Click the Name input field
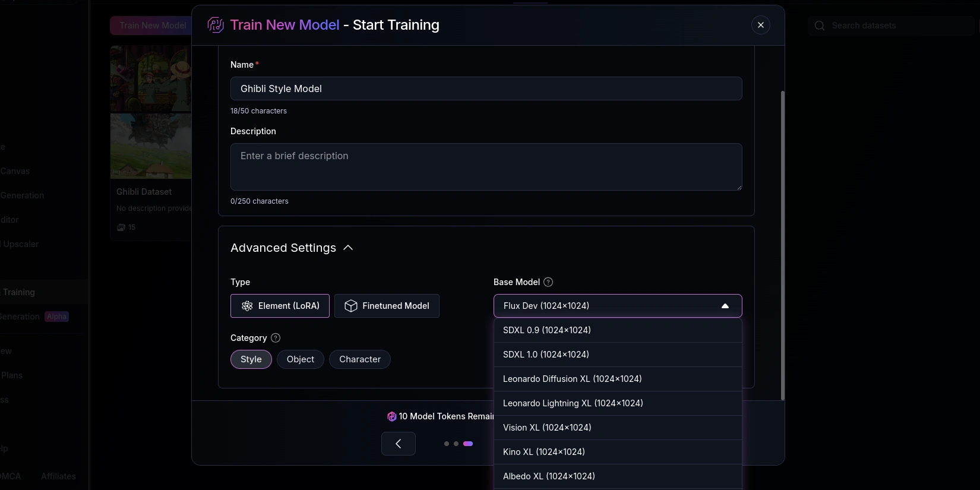The width and height of the screenshot is (980, 490). coord(486,88)
